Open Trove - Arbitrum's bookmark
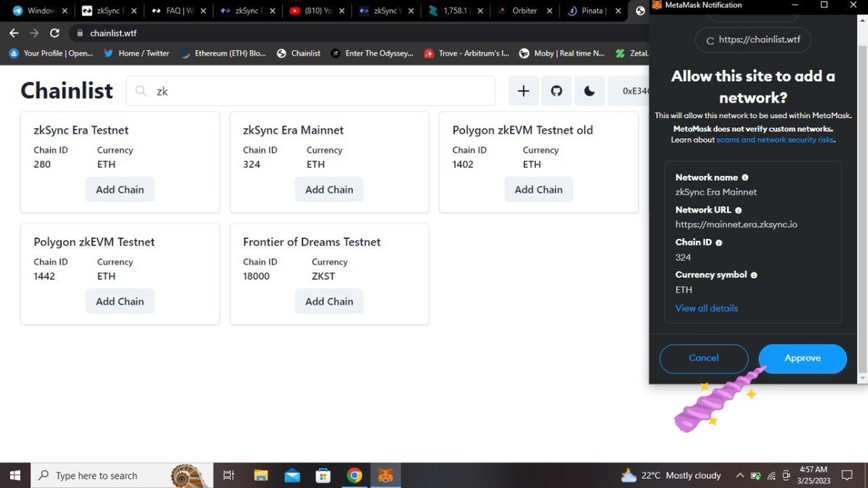868x488 pixels. pos(467,53)
